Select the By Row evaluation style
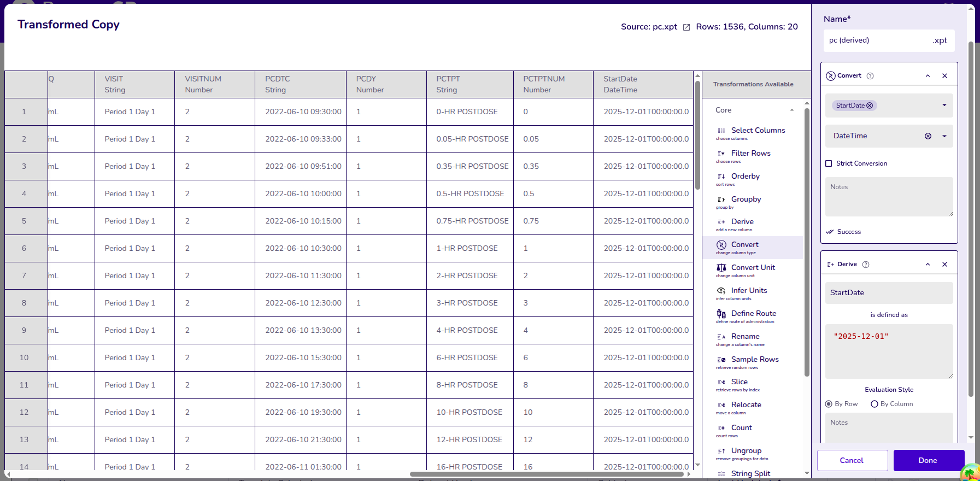The height and width of the screenshot is (481, 980). pyautogui.click(x=829, y=404)
